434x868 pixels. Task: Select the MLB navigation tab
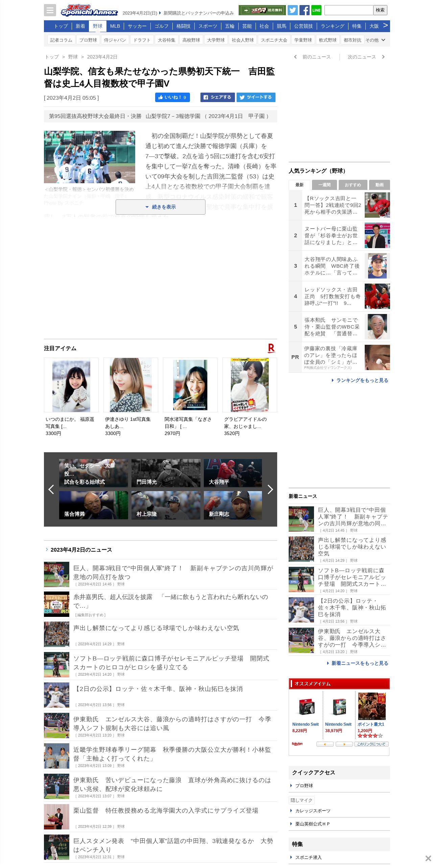(x=115, y=26)
